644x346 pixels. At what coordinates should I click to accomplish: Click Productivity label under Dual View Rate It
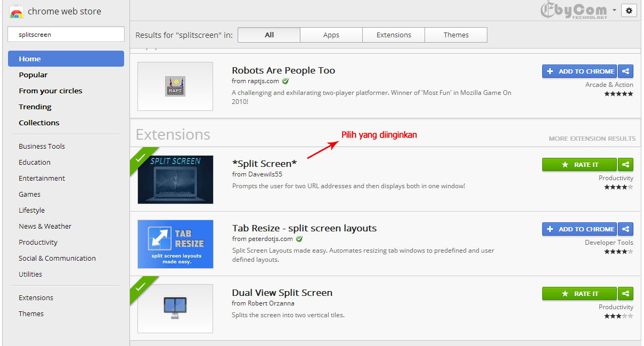616,307
